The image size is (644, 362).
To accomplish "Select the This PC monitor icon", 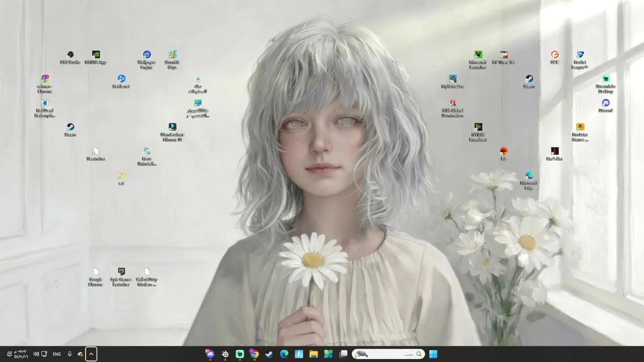I will coord(198,108).
